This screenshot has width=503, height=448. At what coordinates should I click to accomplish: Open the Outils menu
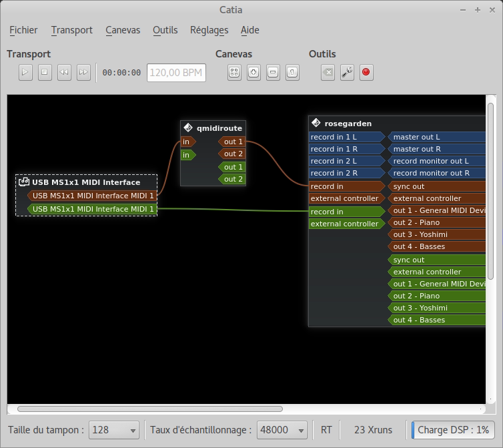point(165,30)
